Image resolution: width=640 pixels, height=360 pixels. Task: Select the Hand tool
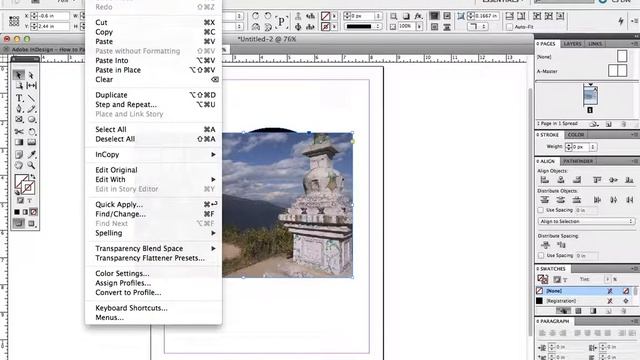tap(19, 165)
